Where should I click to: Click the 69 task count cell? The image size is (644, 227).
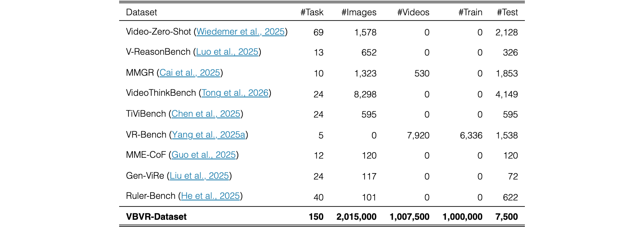pyautogui.click(x=318, y=33)
